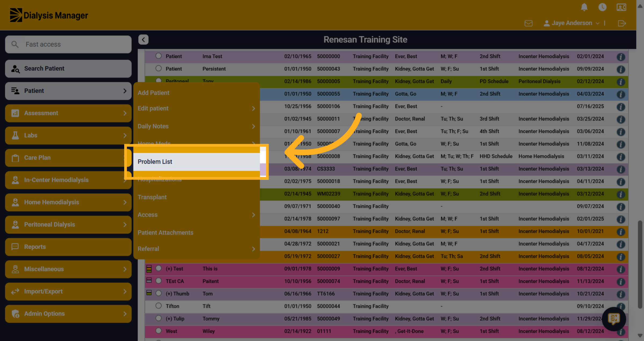Screen dimensions: 644x341
Task: Click the clock history icon
Action: click(x=602, y=7)
